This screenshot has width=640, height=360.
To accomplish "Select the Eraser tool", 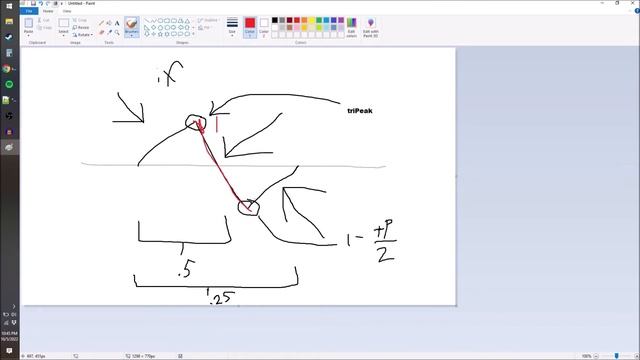I will point(102,32).
